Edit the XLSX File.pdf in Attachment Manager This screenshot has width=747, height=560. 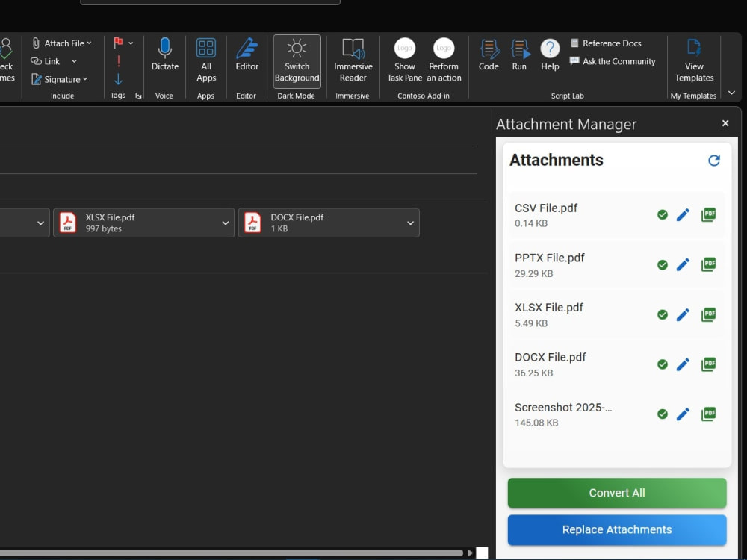click(683, 314)
